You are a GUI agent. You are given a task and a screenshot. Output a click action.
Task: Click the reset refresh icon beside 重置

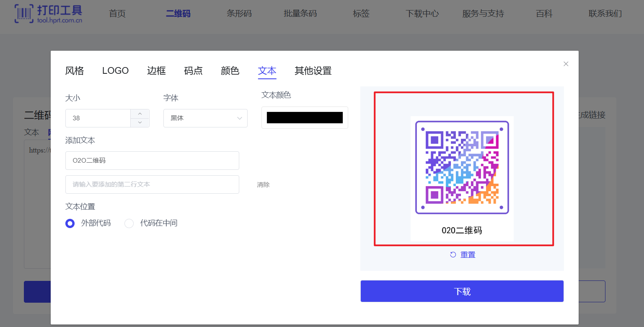pos(453,254)
